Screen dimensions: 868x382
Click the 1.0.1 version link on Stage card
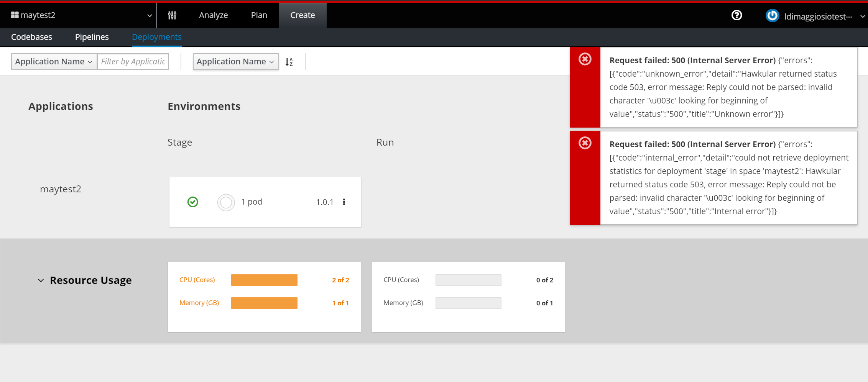click(x=324, y=202)
